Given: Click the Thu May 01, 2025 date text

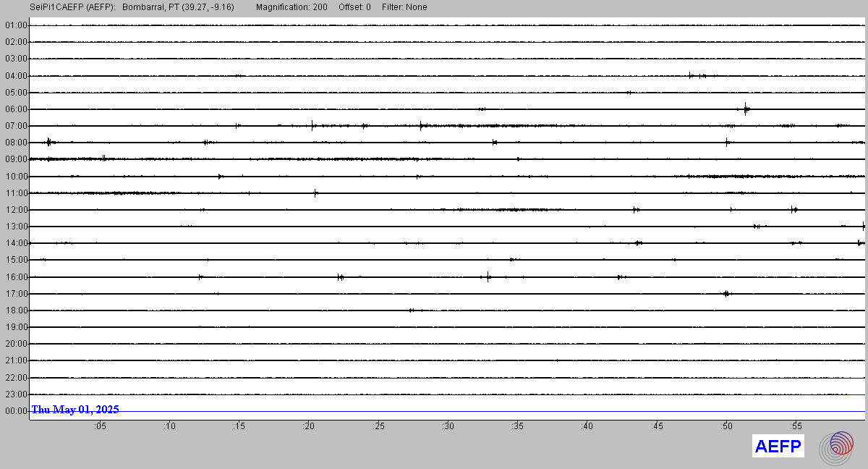Looking at the screenshot, I should pyautogui.click(x=75, y=410).
